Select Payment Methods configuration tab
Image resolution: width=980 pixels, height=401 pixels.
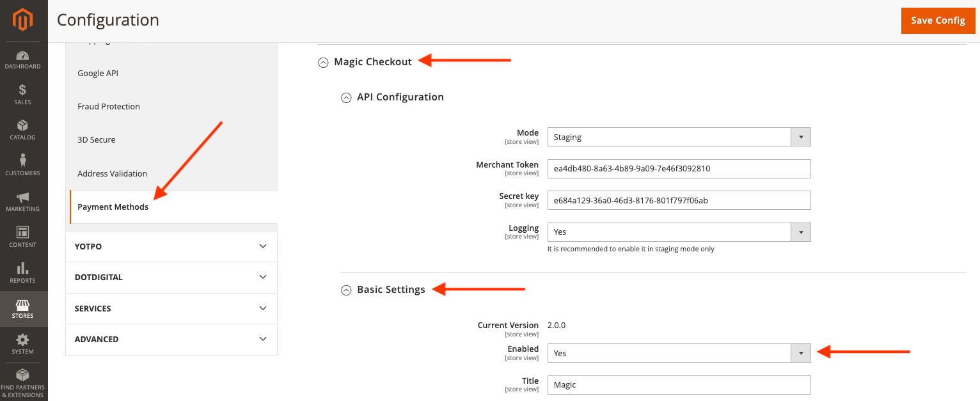[x=173, y=207]
